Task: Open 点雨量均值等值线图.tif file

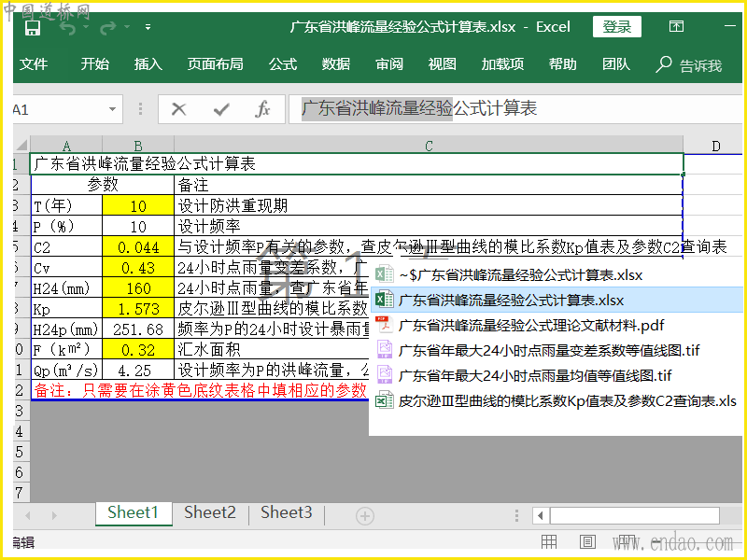Action: click(535, 376)
